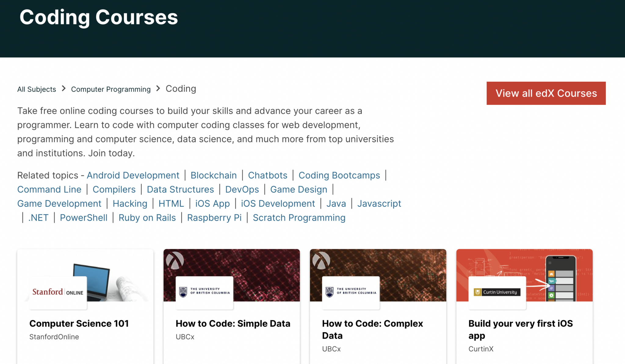
Task: Click the chevron after All Subjects breadcrumb
Action: tap(63, 89)
